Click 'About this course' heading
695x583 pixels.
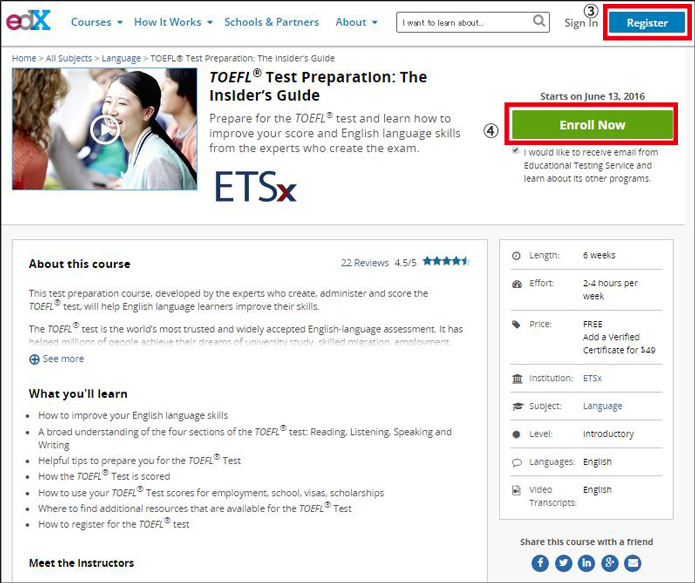tap(80, 264)
